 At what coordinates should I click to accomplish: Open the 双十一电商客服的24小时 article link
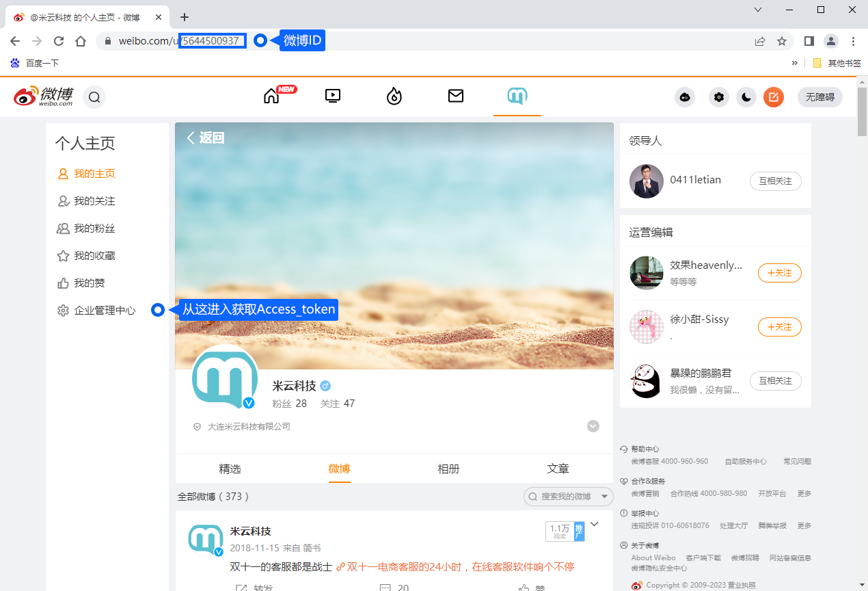pyautogui.click(x=459, y=567)
